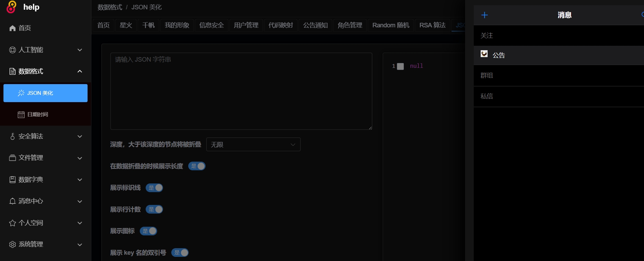The width and height of the screenshot is (644, 261).
Task: Collapse the 数据格式 menu chevron
Action: click(80, 71)
